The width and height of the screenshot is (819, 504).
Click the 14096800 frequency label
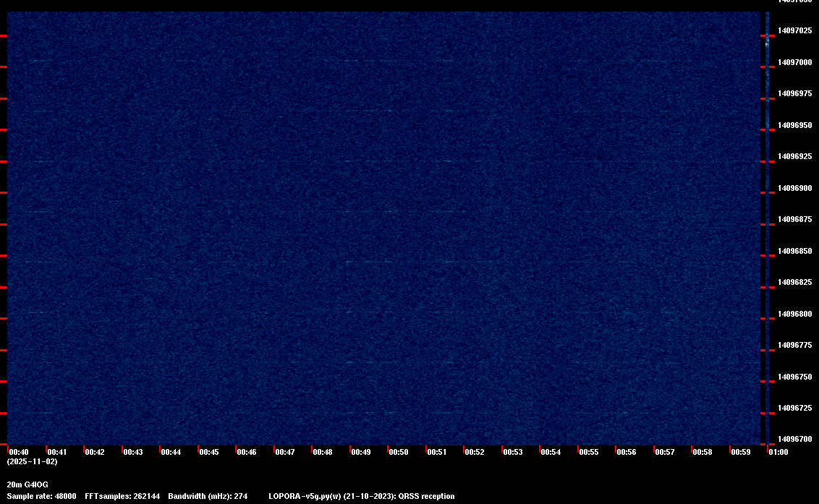(795, 314)
